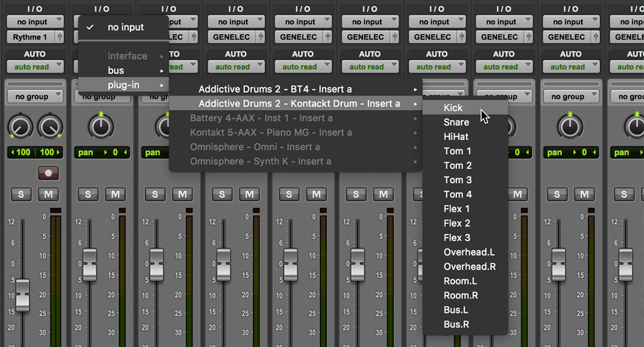Screen dimensions: 644x347
Task: Click right pan knob on Rythme 1 channel
Action: (50, 127)
